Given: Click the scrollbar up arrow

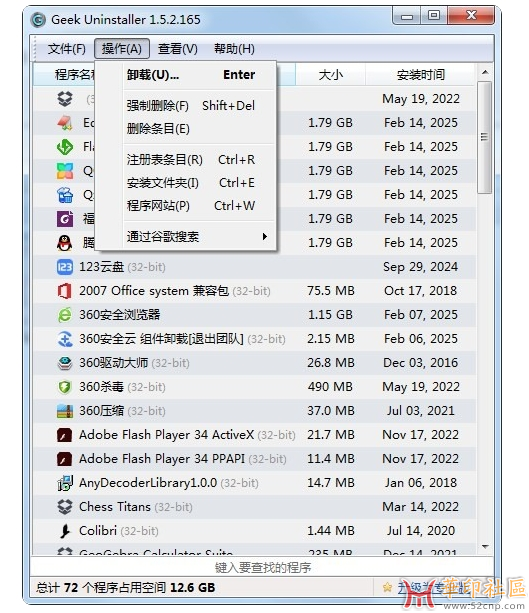Looking at the screenshot, I should click(x=485, y=72).
